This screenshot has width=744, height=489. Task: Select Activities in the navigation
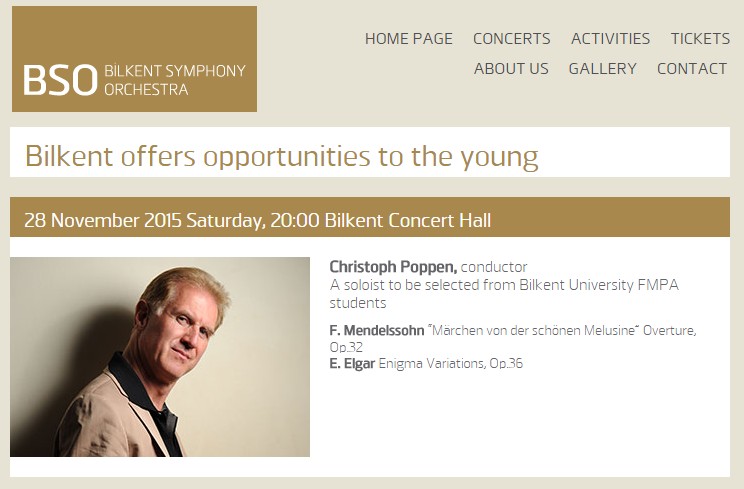pyautogui.click(x=610, y=39)
